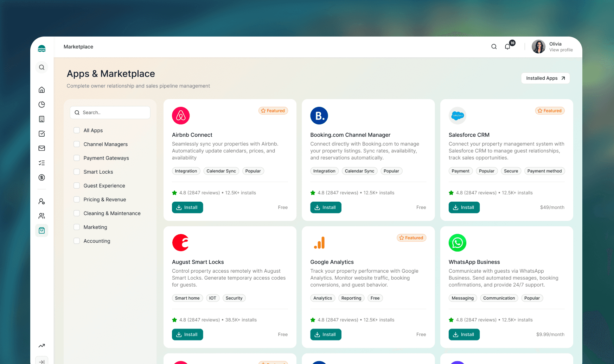This screenshot has width=614, height=364.
Task: Click Secure tag on Salesforce CRM
Action: click(x=511, y=171)
